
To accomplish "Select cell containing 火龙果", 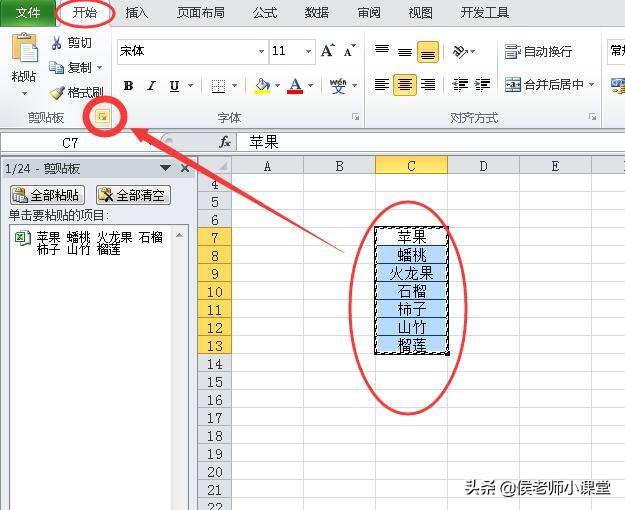I will click(x=411, y=273).
